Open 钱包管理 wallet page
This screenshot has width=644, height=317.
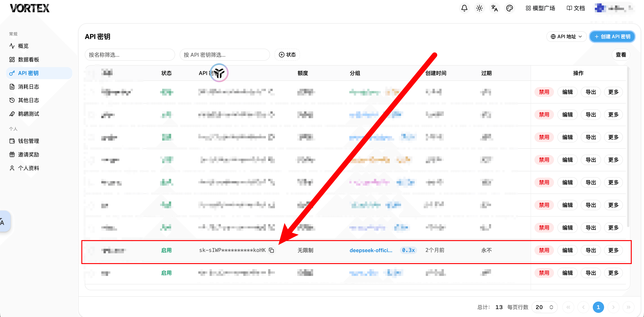tap(39, 141)
